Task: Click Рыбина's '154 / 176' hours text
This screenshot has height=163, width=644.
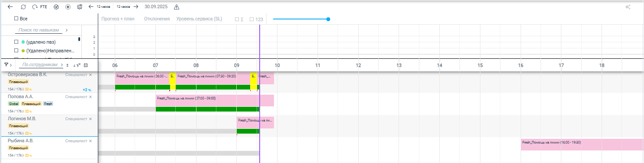Action: point(15,155)
